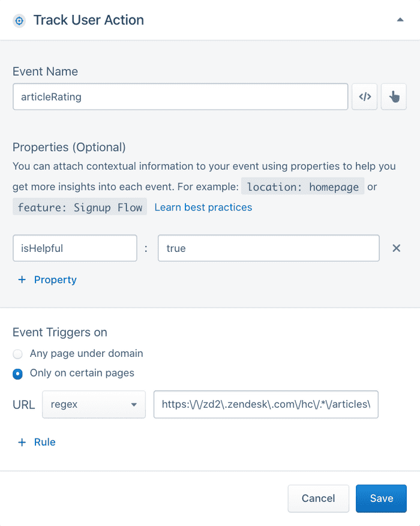Screen dimensions: 420x526
Task: Click the Event Triggers on label
Action: 60,332
